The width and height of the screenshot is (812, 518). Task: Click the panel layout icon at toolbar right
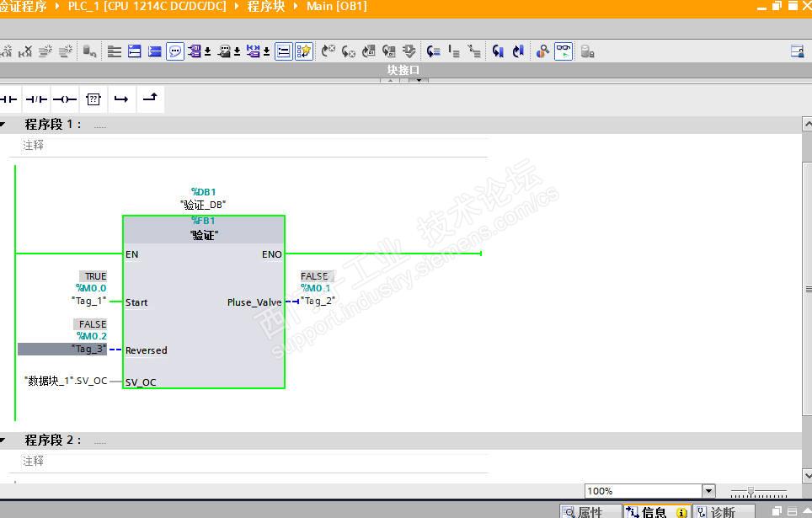coord(798,51)
